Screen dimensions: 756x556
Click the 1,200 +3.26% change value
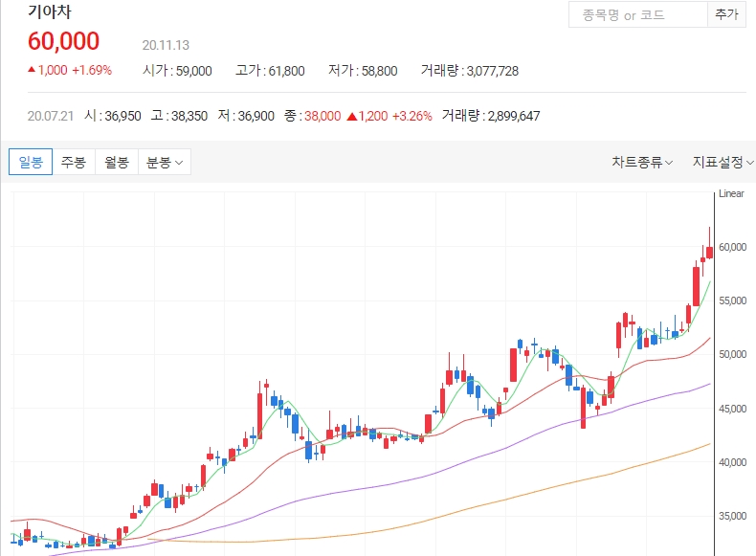(x=389, y=116)
